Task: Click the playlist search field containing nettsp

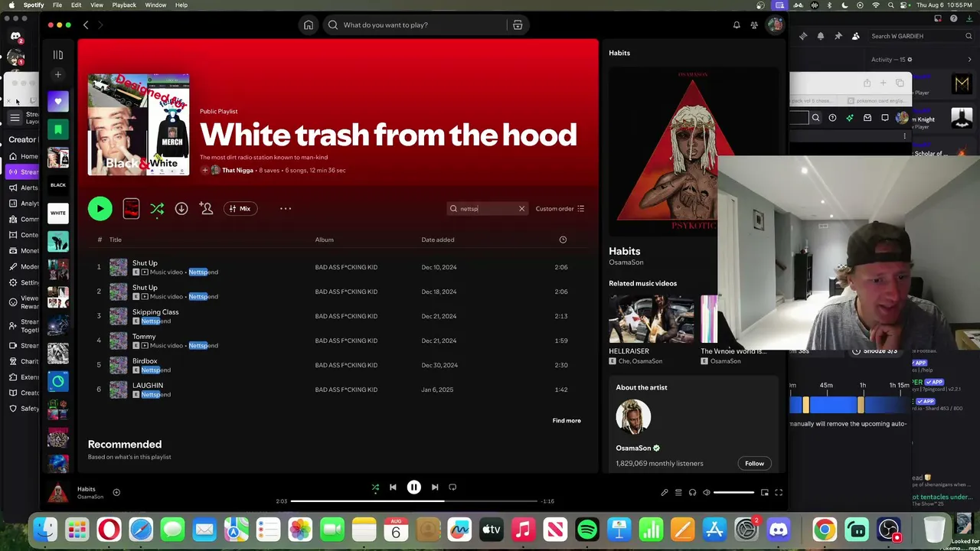Action: click(487, 209)
